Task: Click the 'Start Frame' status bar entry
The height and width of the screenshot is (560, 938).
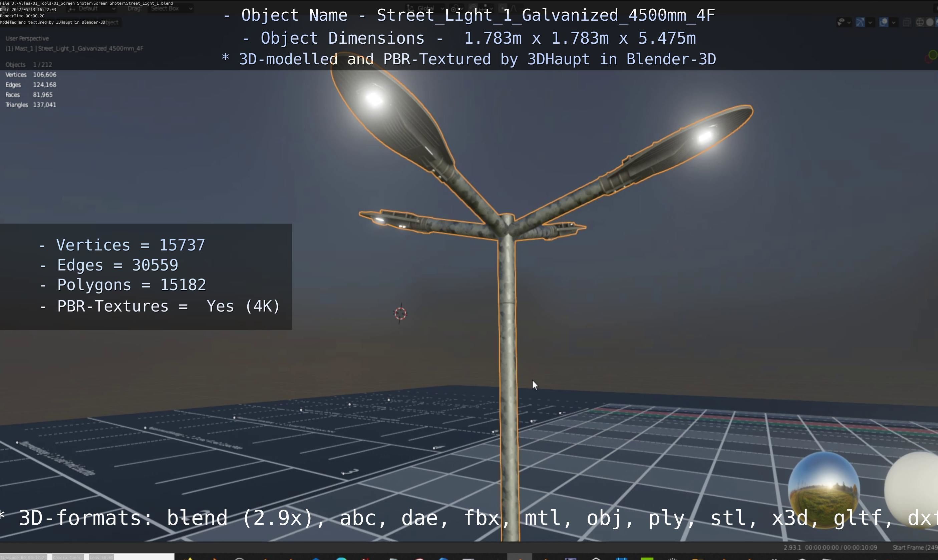Action: [x=915, y=548]
